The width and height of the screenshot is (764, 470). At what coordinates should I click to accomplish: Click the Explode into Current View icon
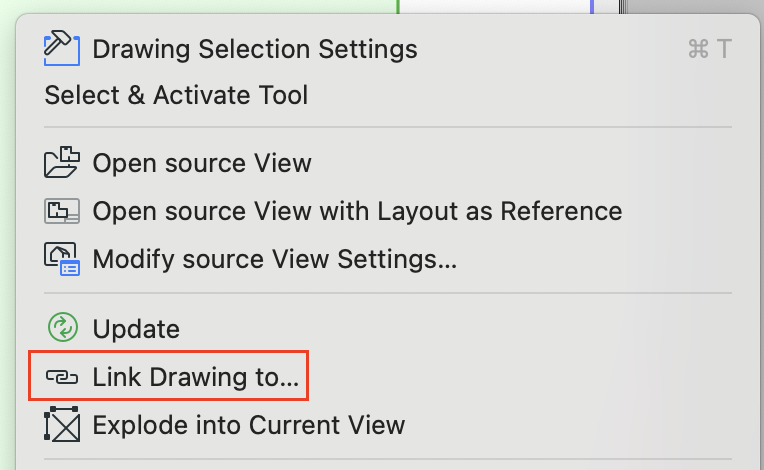point(62,425)
